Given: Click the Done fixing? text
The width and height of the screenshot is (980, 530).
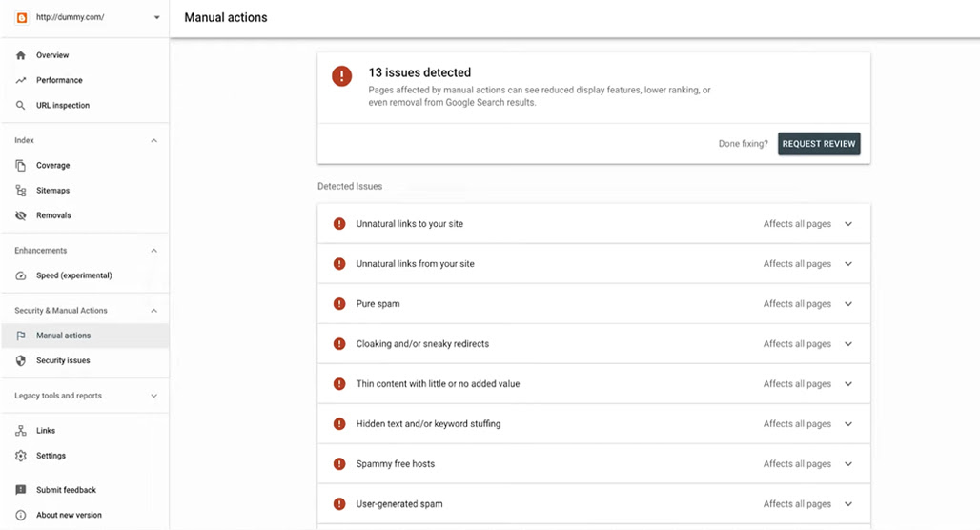Looking at the screenshot, I should point(744,144).
